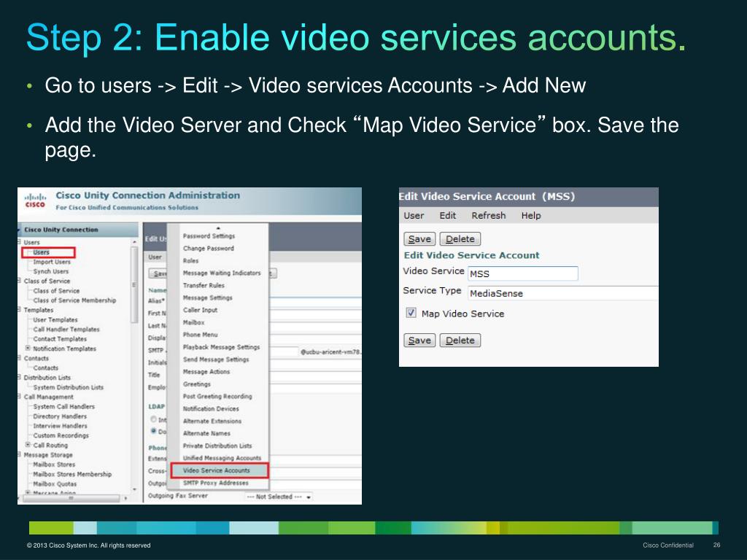The width and height of the screenshot is (747, 560).
Task: Open Mailbox Quotas tree item
Action: (x=54, y=484)
